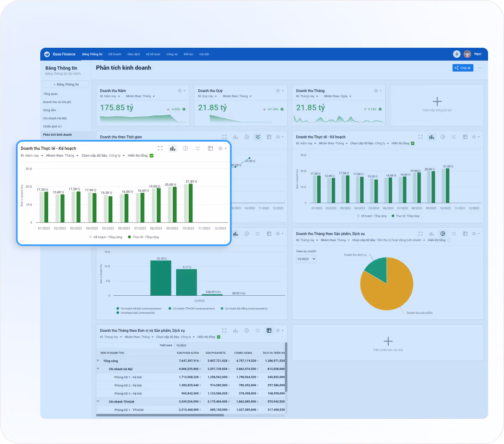Open the three-dot menu beside Chia sẻ
The image size is (504, 444).
[480, 68]
